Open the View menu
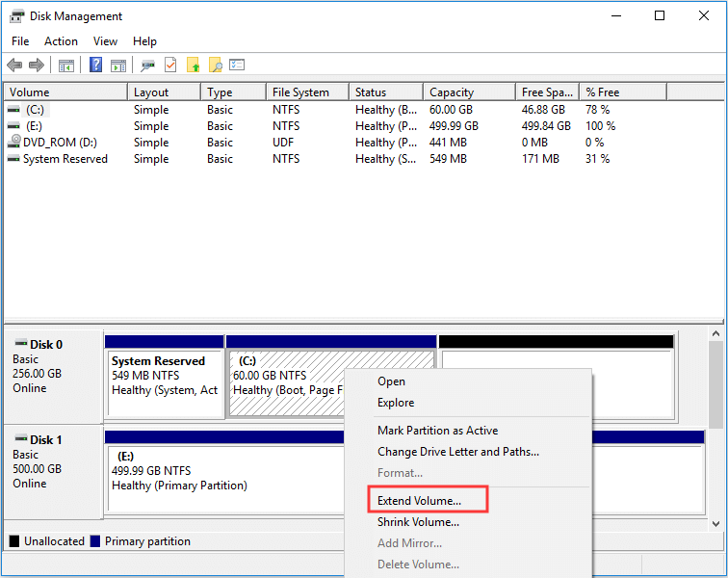This screenshot has width=728, height=578. (x=105, y=41)
